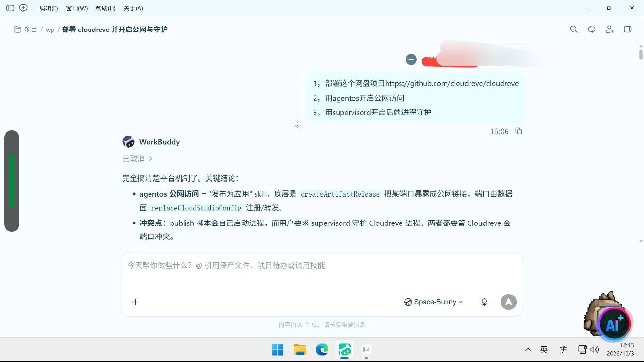Screen dimensions: 644x362
Task: Open the Space-Bunny model dropdown
Action: (433, 302)
